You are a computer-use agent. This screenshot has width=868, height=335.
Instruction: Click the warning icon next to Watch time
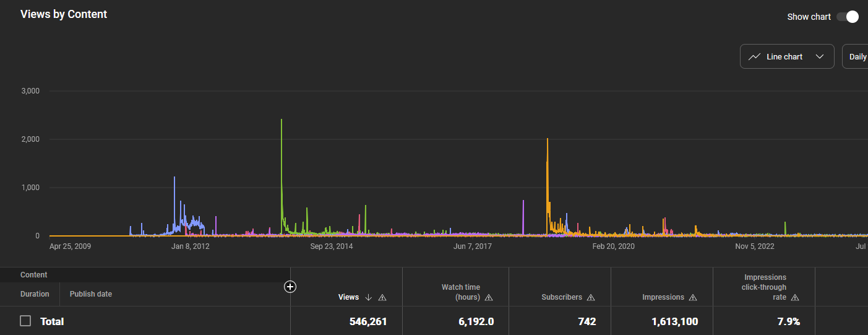coord(489,297)
